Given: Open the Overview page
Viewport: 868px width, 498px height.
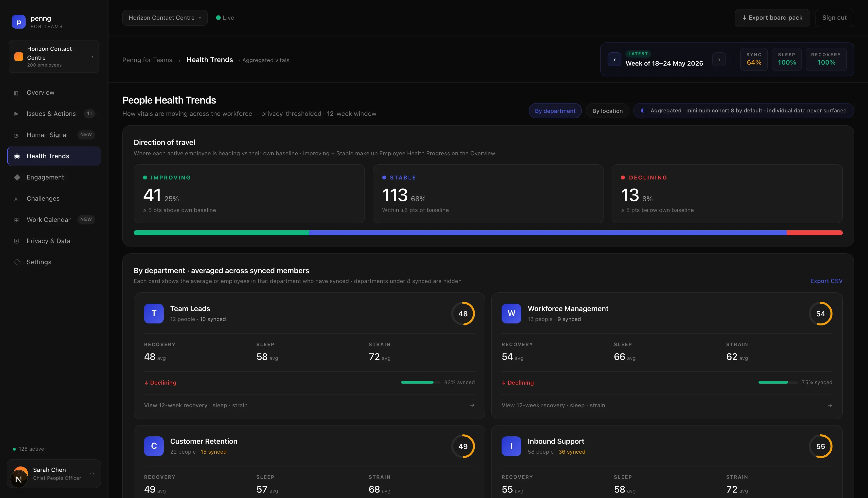Looking at the screenshot, I should pos(54,93).
